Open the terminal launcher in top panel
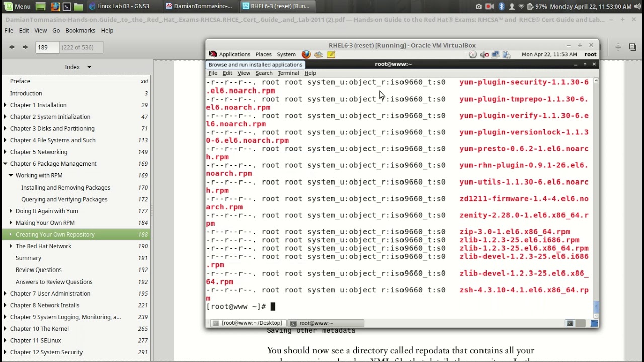The height and width of the screenshot is (362, 644). (66, 6)
